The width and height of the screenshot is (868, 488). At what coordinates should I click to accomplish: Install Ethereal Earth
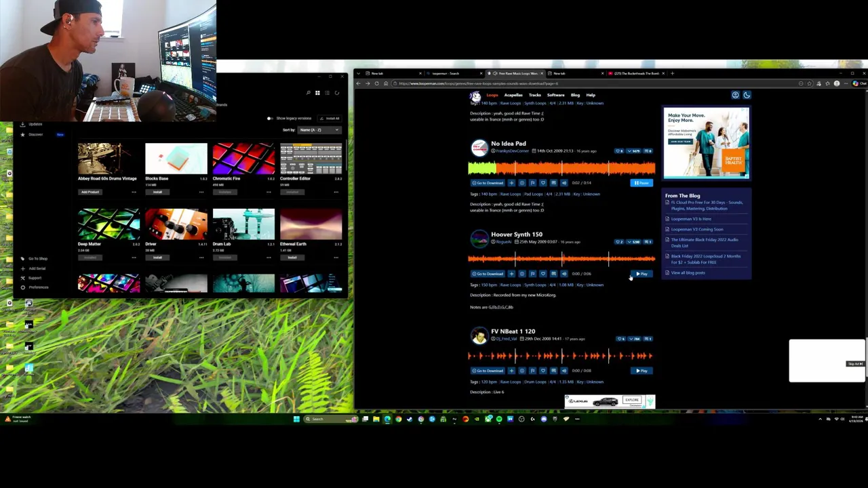[292, 258]
